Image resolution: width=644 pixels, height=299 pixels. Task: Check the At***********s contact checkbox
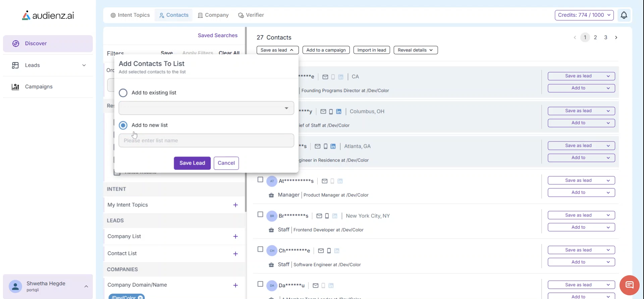[x=260, y=180]
